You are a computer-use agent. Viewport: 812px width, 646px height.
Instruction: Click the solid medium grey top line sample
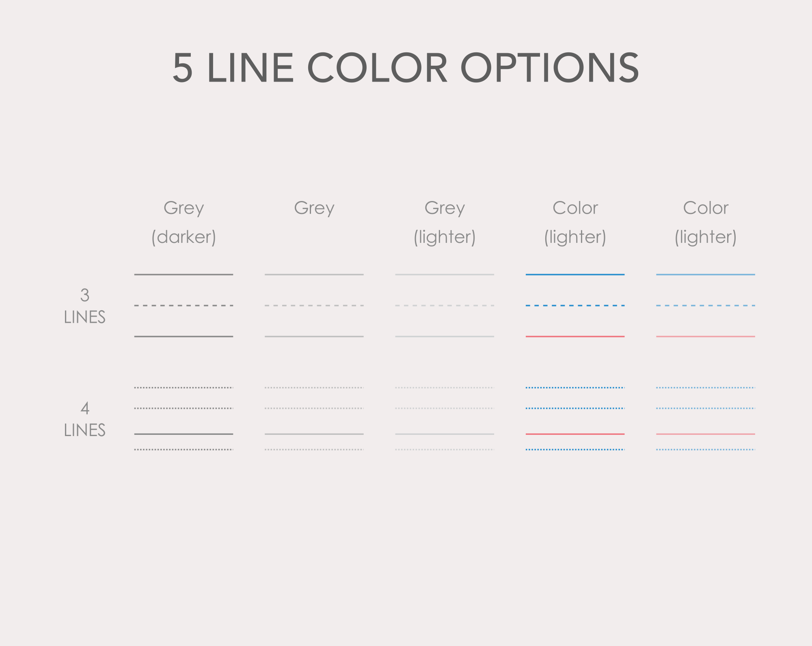[314, 274]
